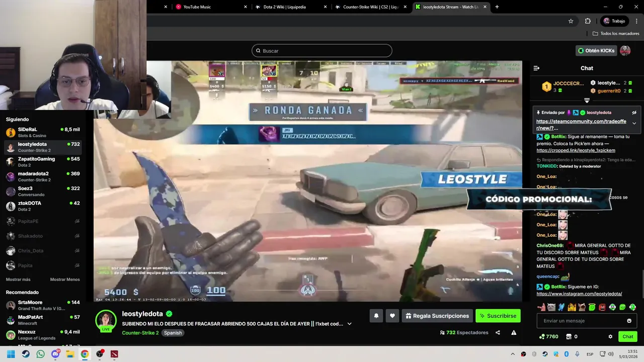Share the stream icon
Screen dimensions: 644x362
point(498,332)
